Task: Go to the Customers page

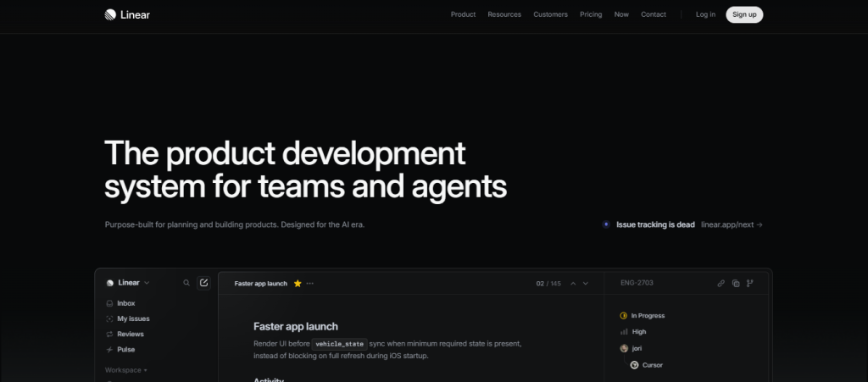Action: (550, 15)
